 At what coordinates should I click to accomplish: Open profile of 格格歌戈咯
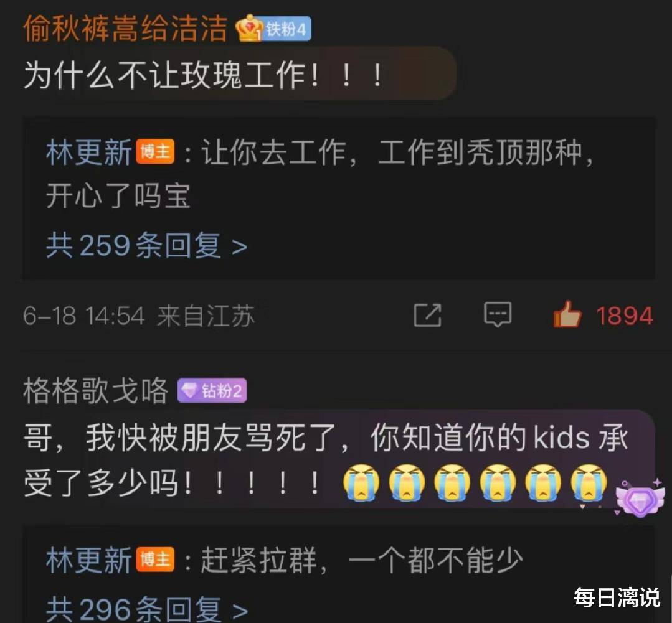[95, 390]
